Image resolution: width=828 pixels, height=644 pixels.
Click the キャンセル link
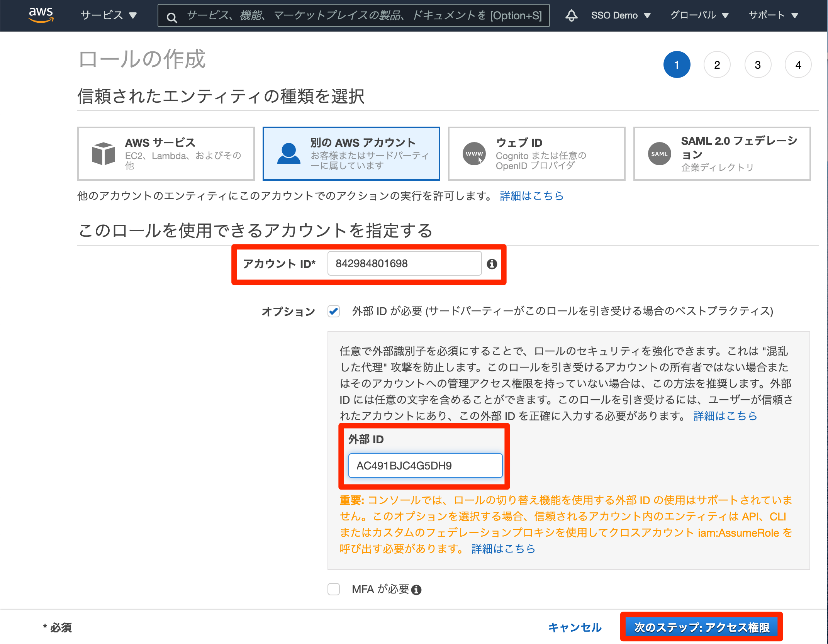[575, 627]
